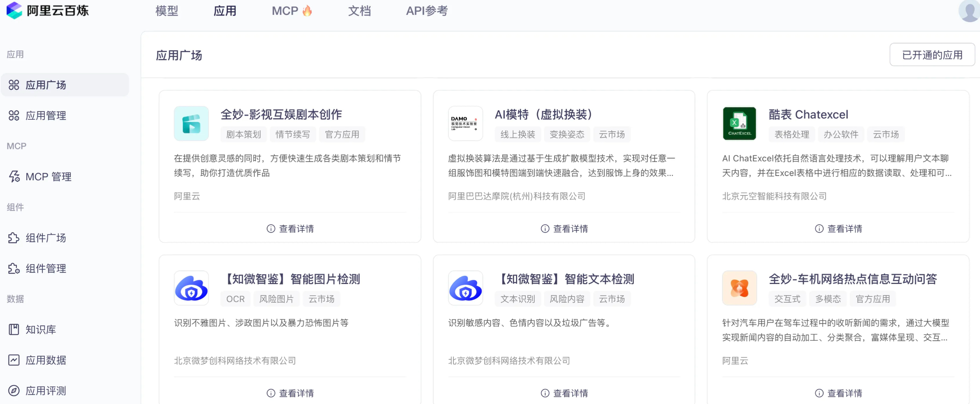The height and width of the screenshot is (404, 980).
Task: Click the 风险内容 tag
Action: pyautogui.click(x=567, y=299)
